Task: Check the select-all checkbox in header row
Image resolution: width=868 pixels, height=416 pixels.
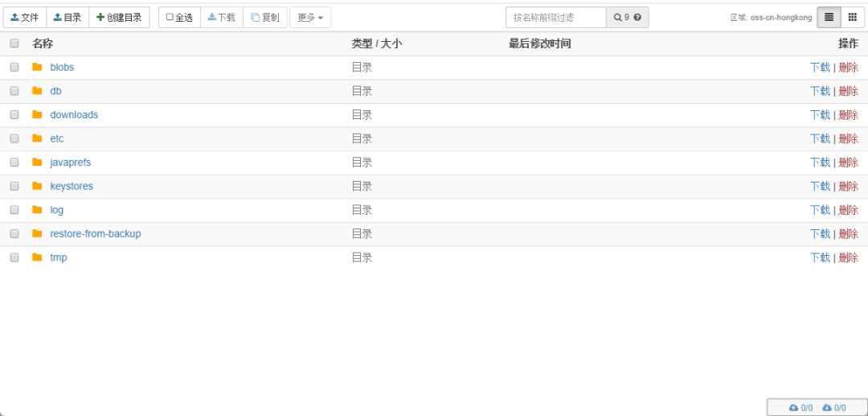Action: coord(14,43)
